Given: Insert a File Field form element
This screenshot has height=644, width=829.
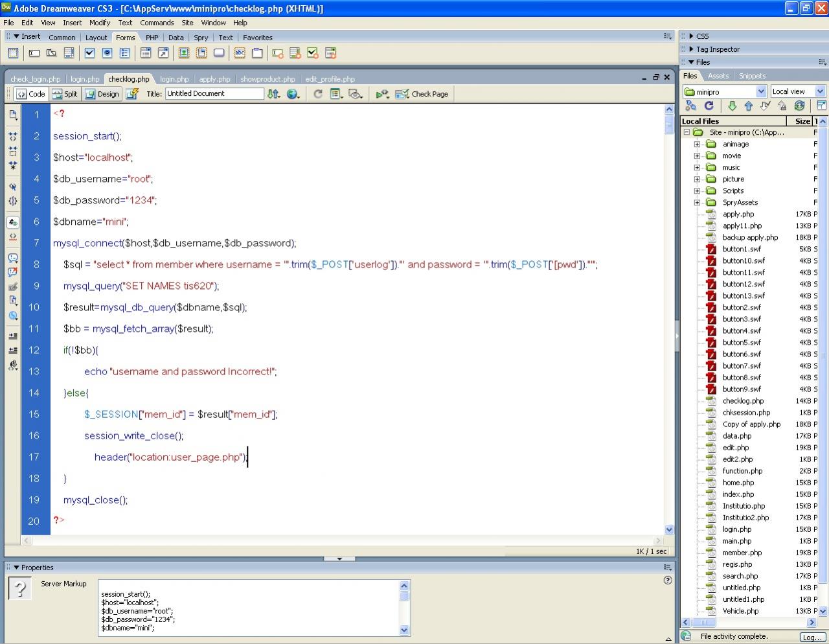Looking at the screenshot, I should click(201, 53).
